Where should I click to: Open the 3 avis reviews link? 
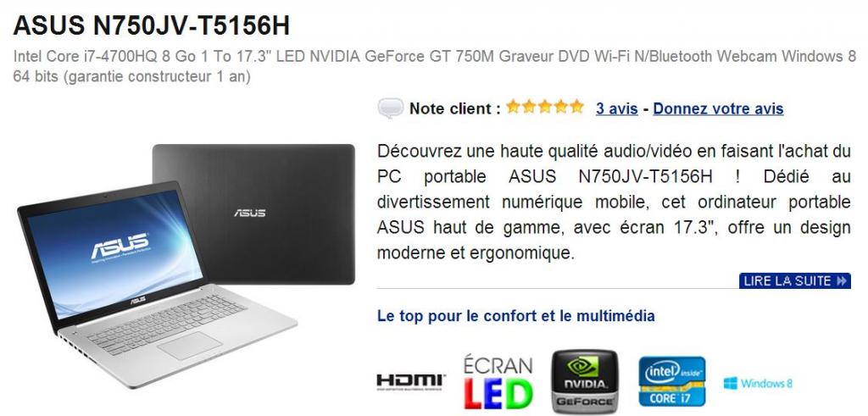[x=617, y=109]
